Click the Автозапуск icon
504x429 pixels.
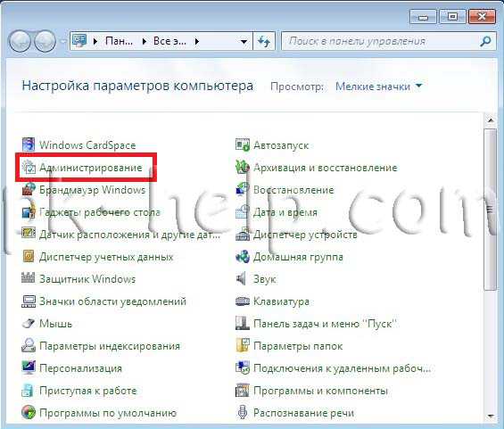tap(243, 144)
